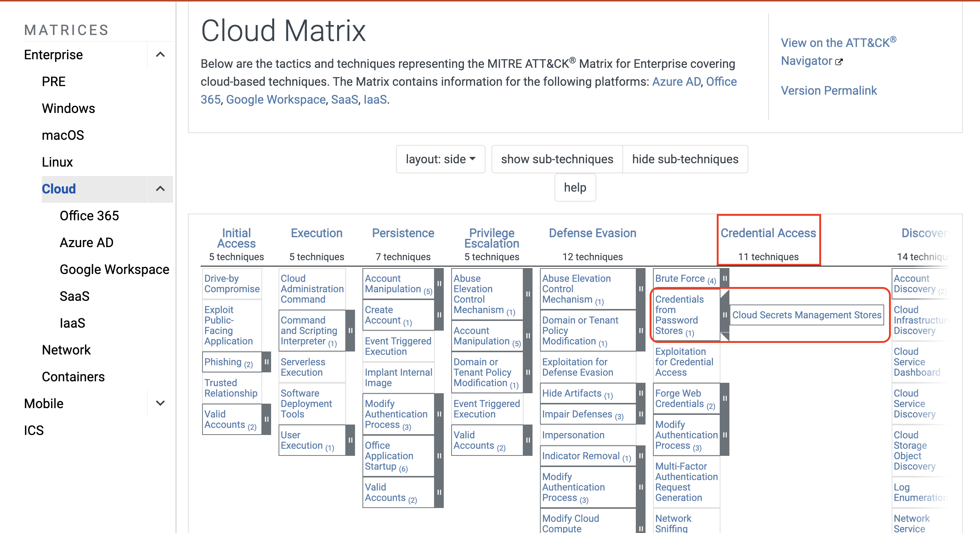Click the show sub-techniques button

(x=556, y=159)
